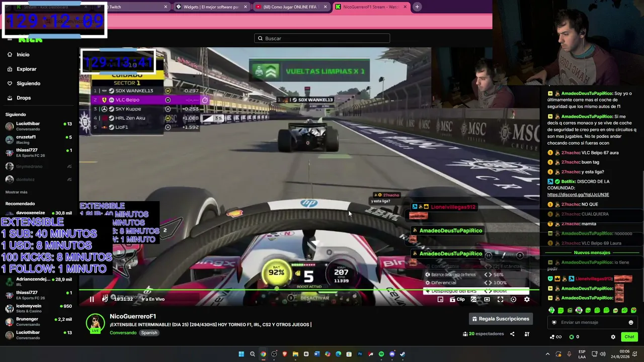
Task: Jump to 'Nuevos mensajes' in chat
Action: (592, 253)
